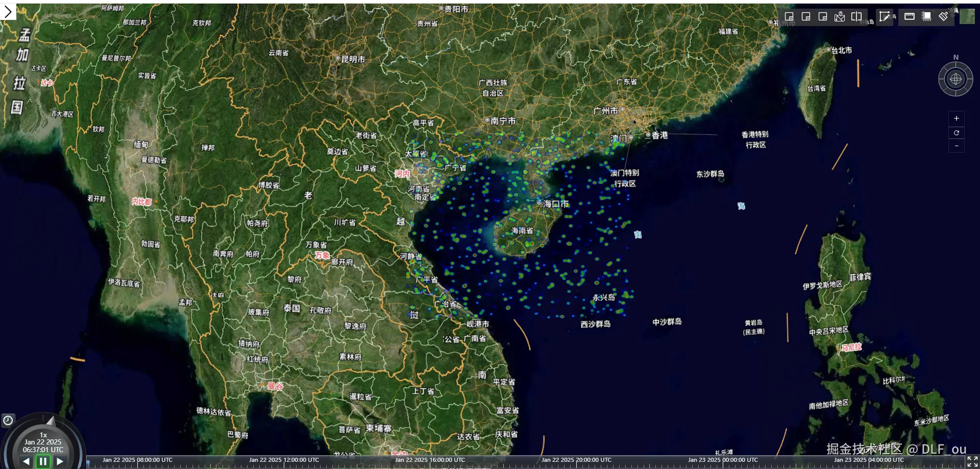Click the 马尼拉 capital label
The height and width of the screenshot is (469, 980).
coord(851,347)
